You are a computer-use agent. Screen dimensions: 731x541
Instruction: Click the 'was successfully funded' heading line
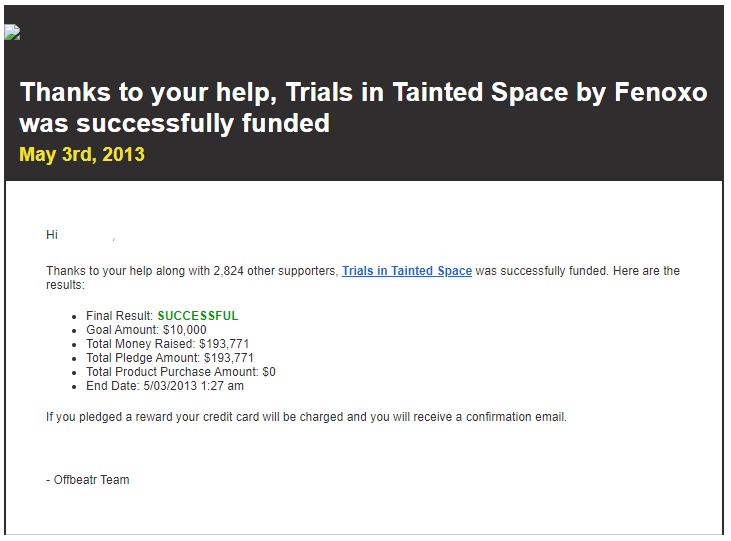(x=174, y=123)
